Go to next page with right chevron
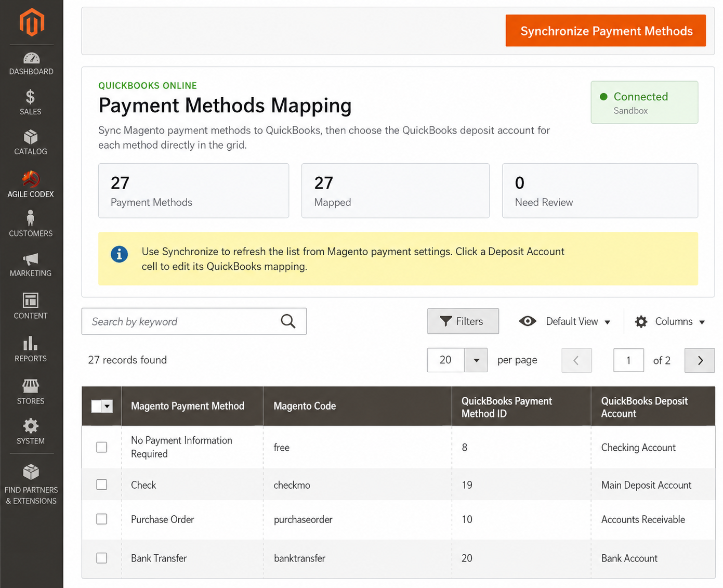 (700, 360)
